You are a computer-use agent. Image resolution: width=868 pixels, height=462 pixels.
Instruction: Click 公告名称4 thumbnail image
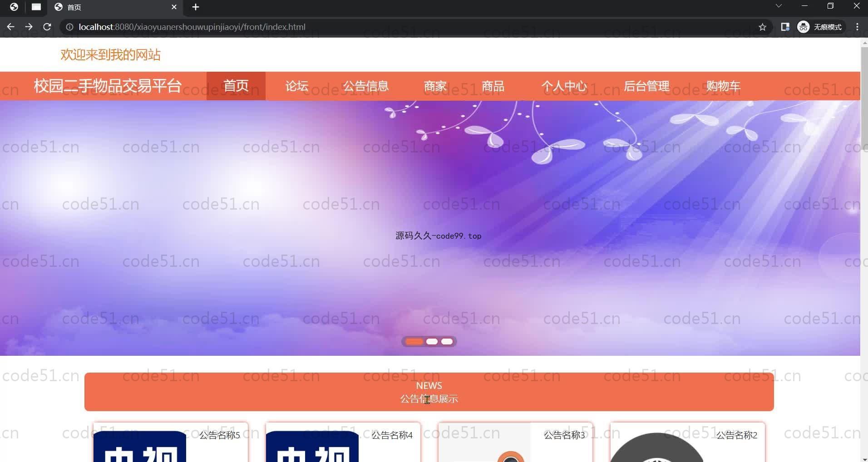[x=312, y=447]
